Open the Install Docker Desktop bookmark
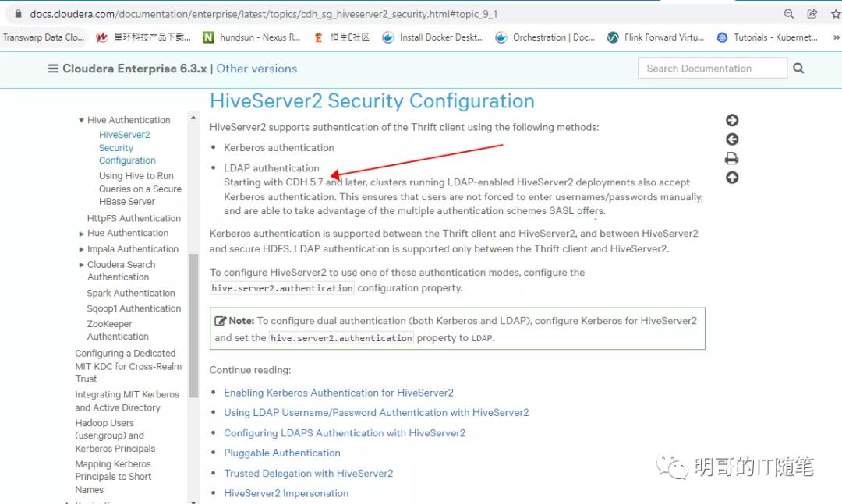 pos(433,37)
